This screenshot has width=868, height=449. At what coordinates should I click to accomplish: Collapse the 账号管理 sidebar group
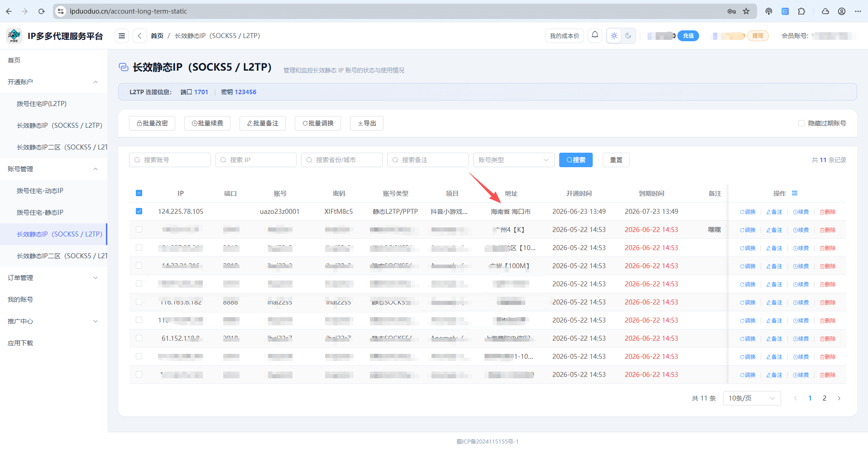click(53, 169)
